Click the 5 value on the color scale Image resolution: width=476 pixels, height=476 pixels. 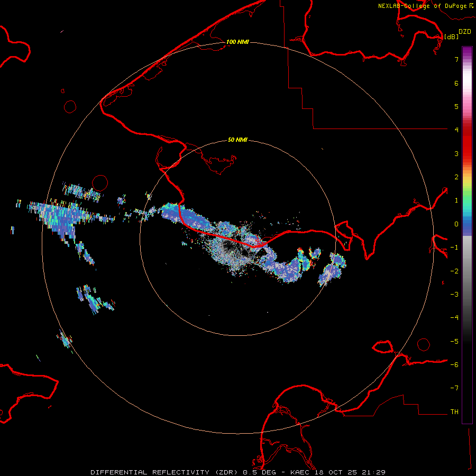(x=456, y=106)
